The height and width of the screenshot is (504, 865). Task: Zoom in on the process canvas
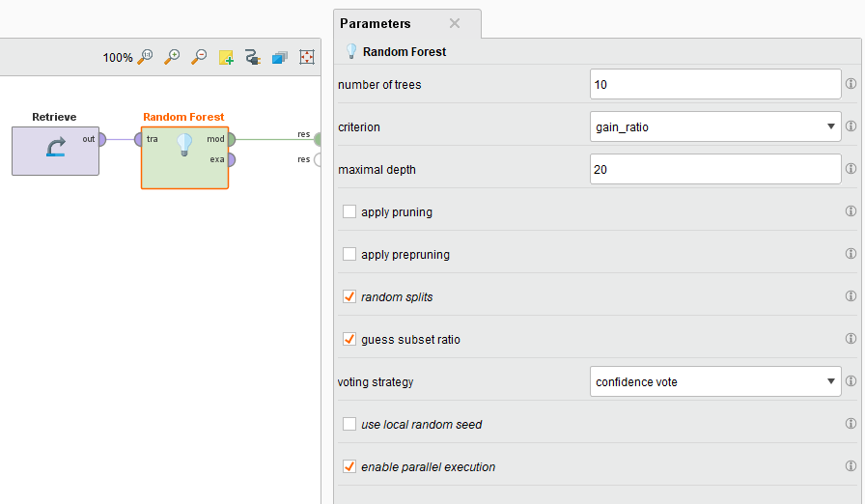point(172,57)
